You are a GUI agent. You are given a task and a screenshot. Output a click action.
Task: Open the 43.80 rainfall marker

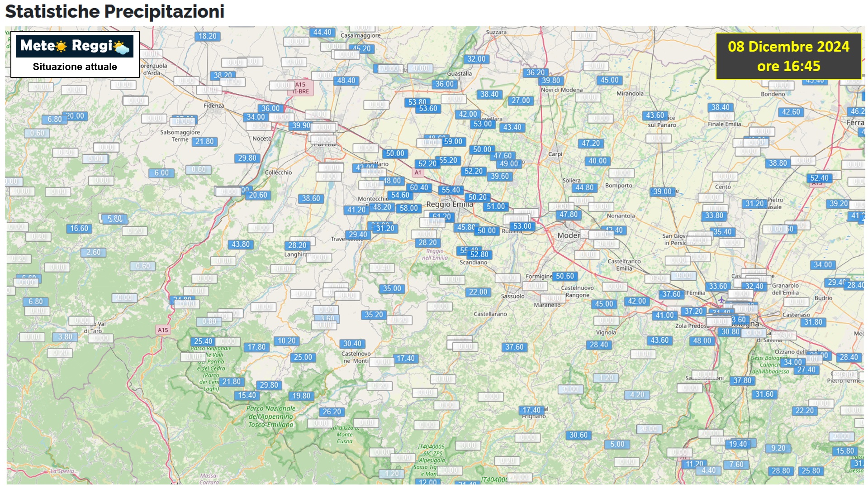click(x=240, y=244)
